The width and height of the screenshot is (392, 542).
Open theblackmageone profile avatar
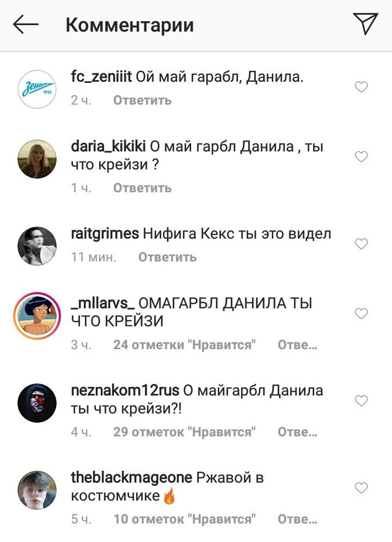(37, 490)
